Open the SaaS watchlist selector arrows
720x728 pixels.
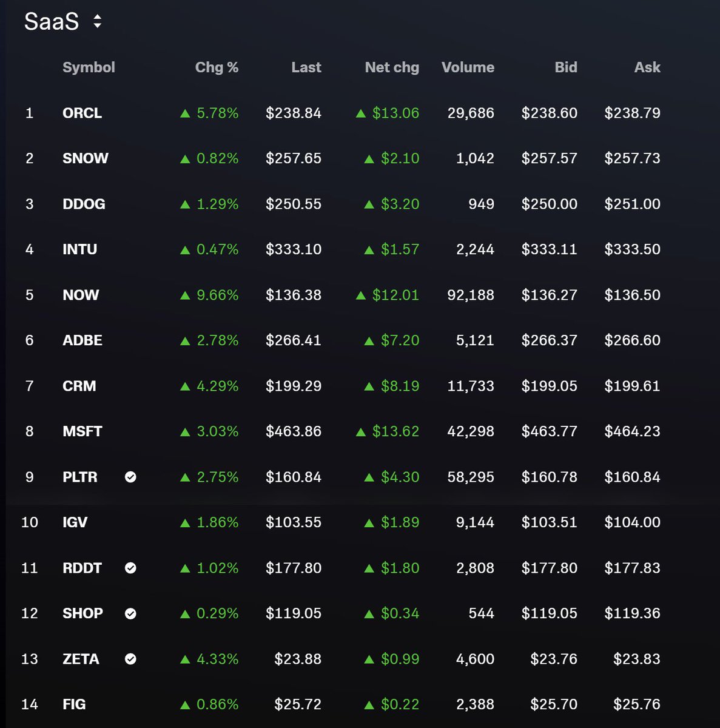(x=97, y=22)
